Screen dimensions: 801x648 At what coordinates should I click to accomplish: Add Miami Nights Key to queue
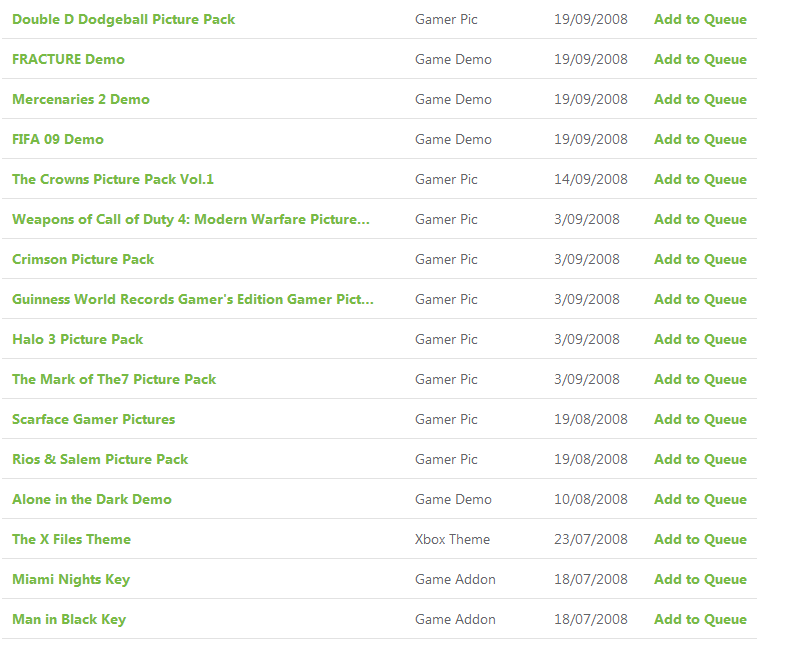point(700,579)
